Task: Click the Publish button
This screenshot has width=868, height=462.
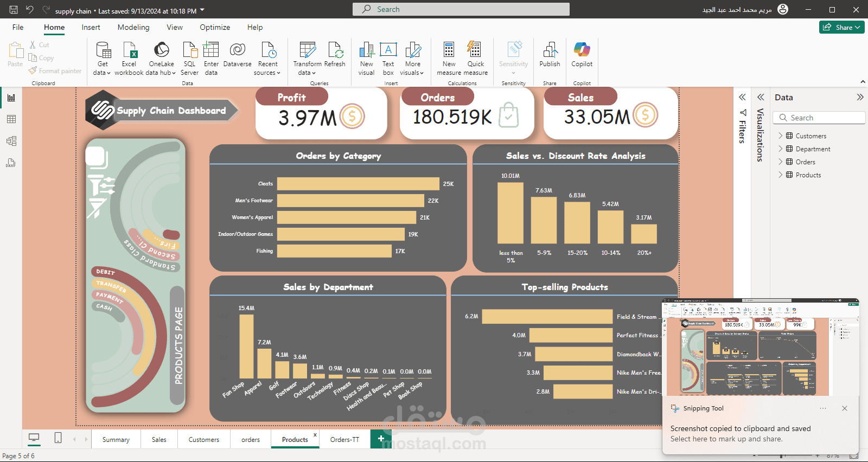Action: 550,55
